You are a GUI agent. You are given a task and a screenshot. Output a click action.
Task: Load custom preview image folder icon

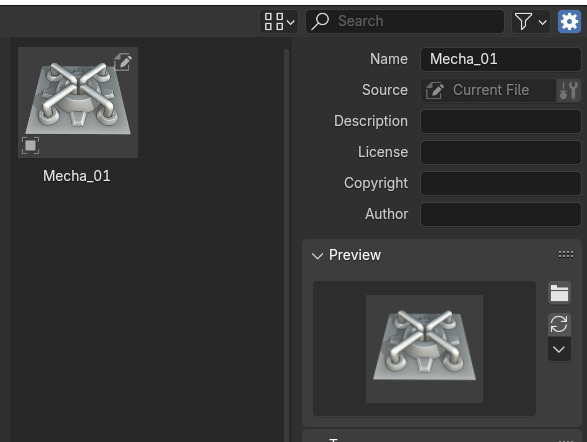coord(559,293)
